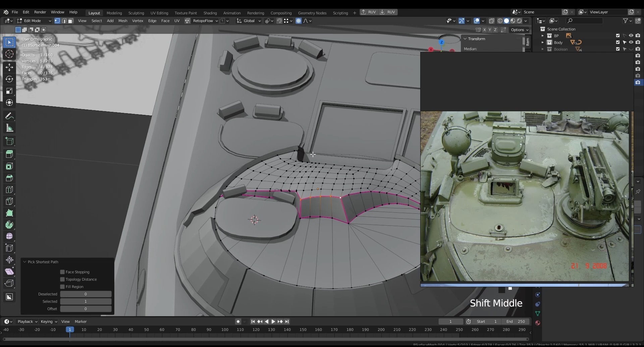Viewport: 644px width, 347px height.
Task: Select the Bevel tool
Action: click(9, 178)
